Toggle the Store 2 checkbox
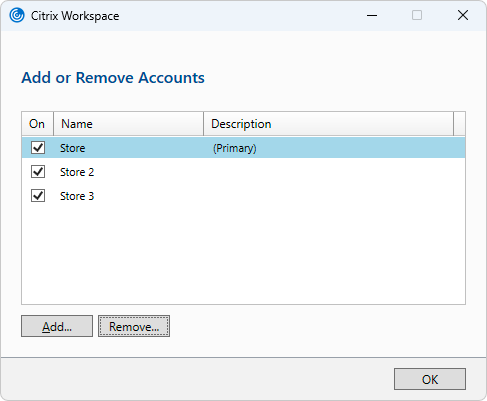The image size is (487, 401). pos(38,172)
